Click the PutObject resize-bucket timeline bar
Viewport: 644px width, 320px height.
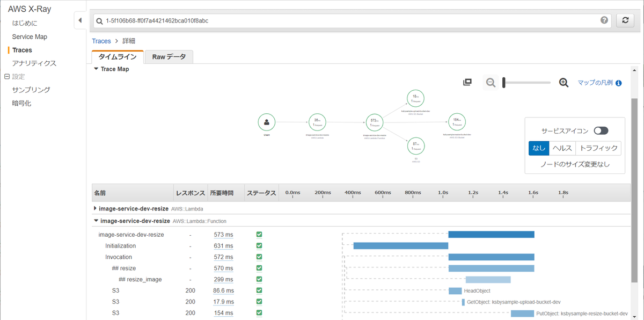click(522, 313)
